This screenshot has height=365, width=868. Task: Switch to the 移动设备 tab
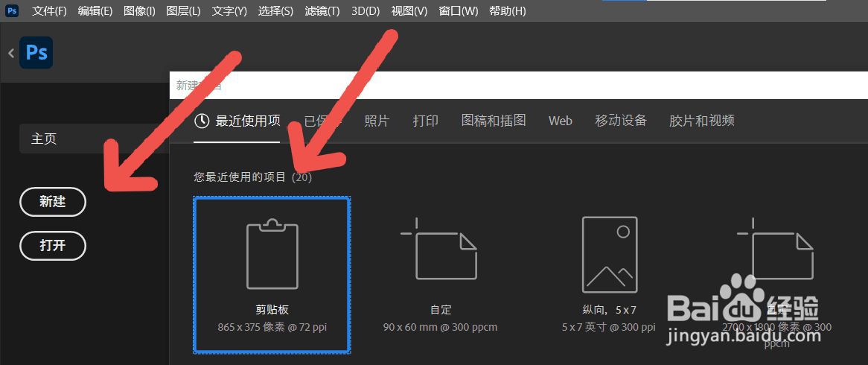click(x=621, y=121)
